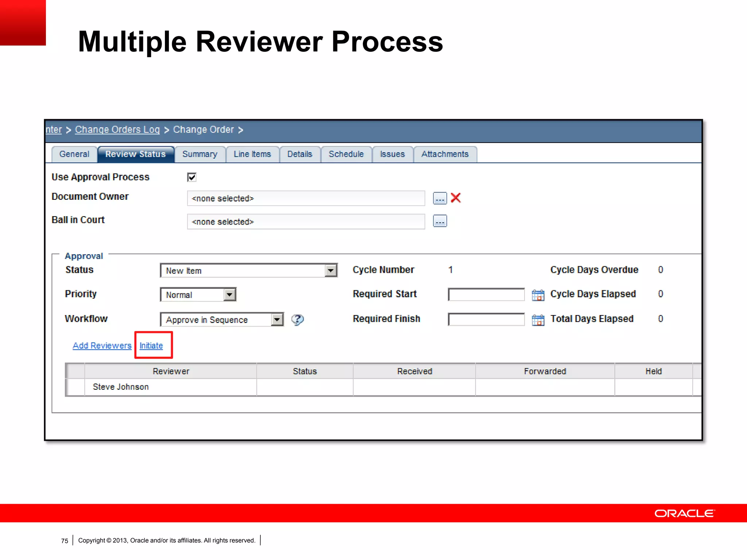Viewport: 747px width, 560px height.
Task: Go to the Line Items tab
Action: pyautogui.click(x=252, y=154)
